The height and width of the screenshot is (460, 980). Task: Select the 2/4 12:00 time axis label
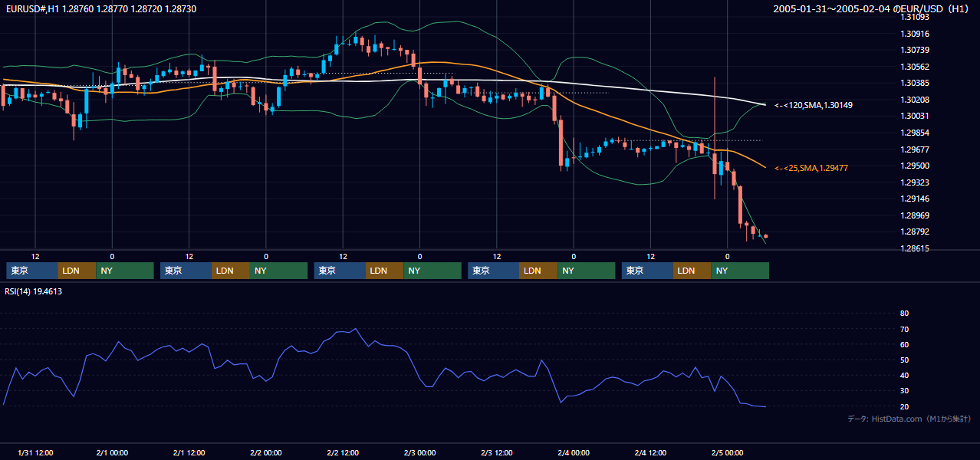pyautogui.click(x=650, y=452)
